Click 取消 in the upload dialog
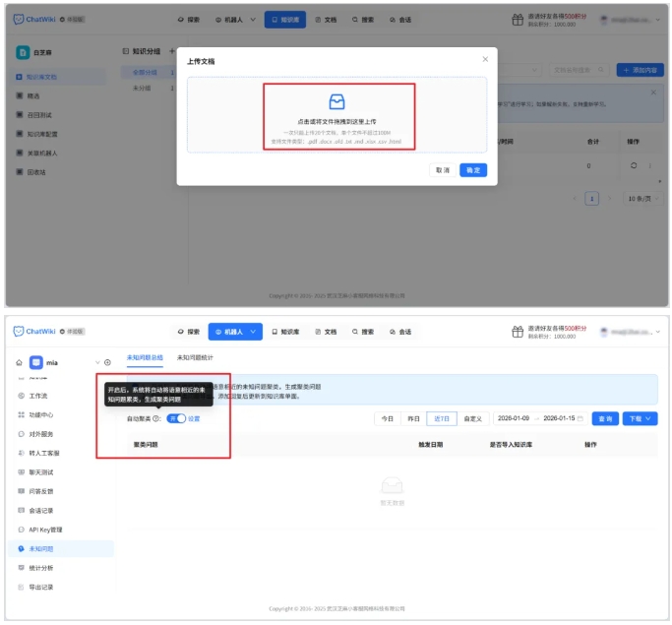The width and height of the screenshot is (672, 625). (443, 170)
